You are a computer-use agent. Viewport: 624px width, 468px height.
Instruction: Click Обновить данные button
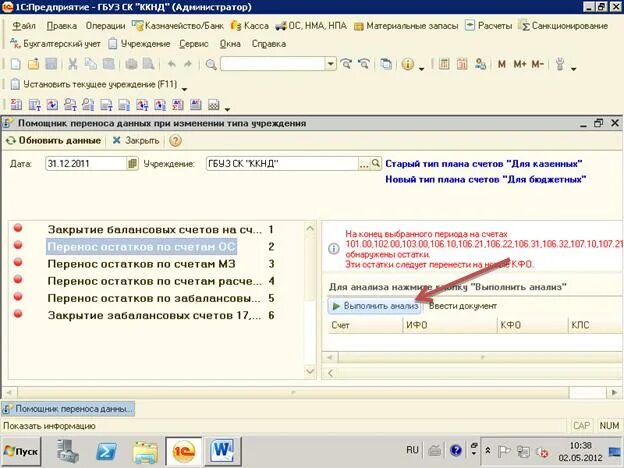tap(54, 141)
